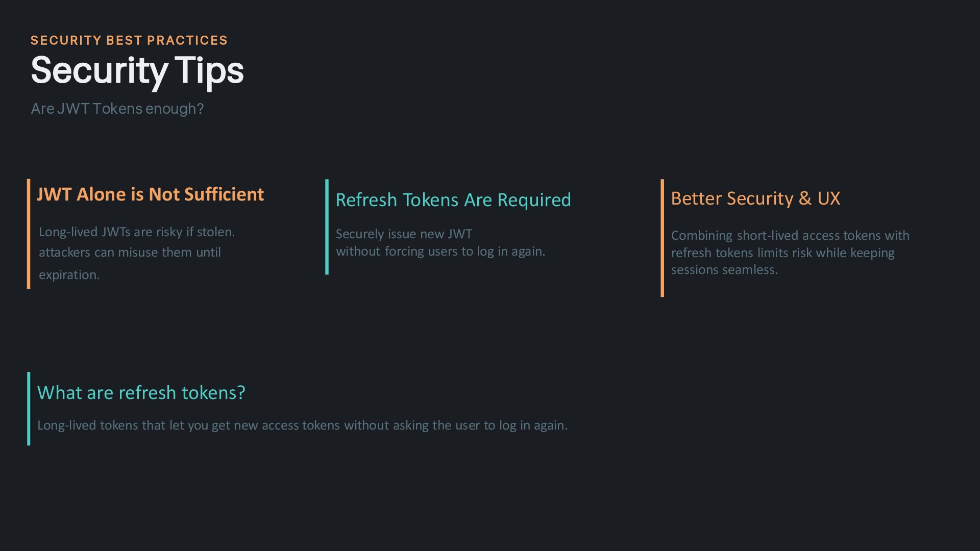
Task: Click the "Refresh Tokens Are Required" heading
Action: [453, 200]
